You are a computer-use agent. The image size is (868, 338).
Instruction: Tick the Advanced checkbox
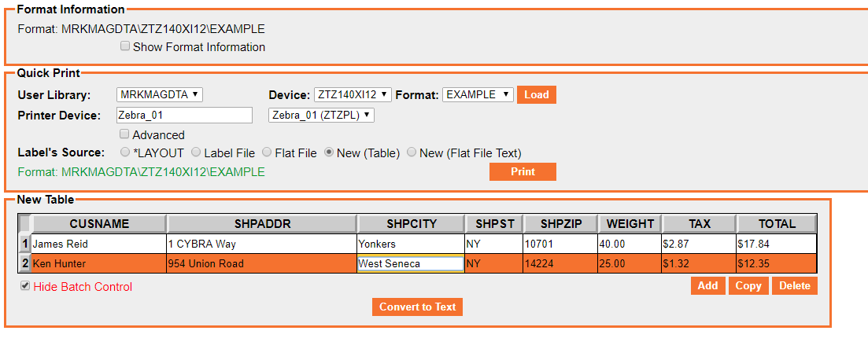coord(125,134)
